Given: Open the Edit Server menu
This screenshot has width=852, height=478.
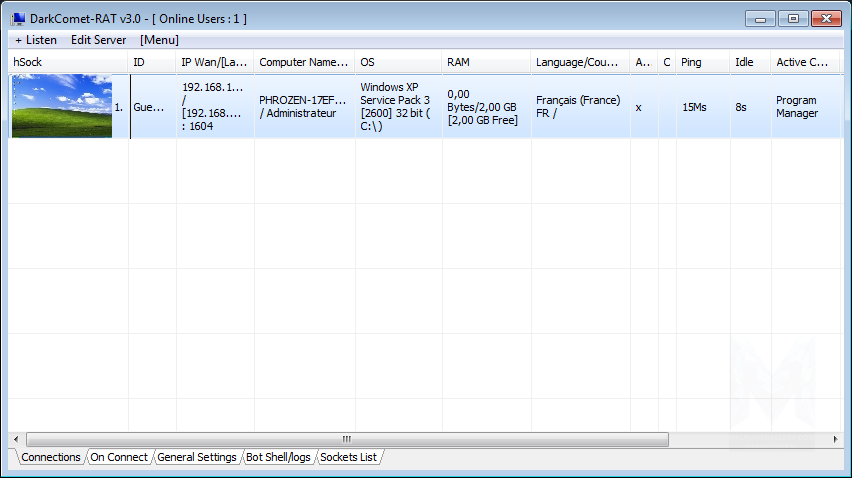Looking at the screenshot, I should click(x=98, y=40).
